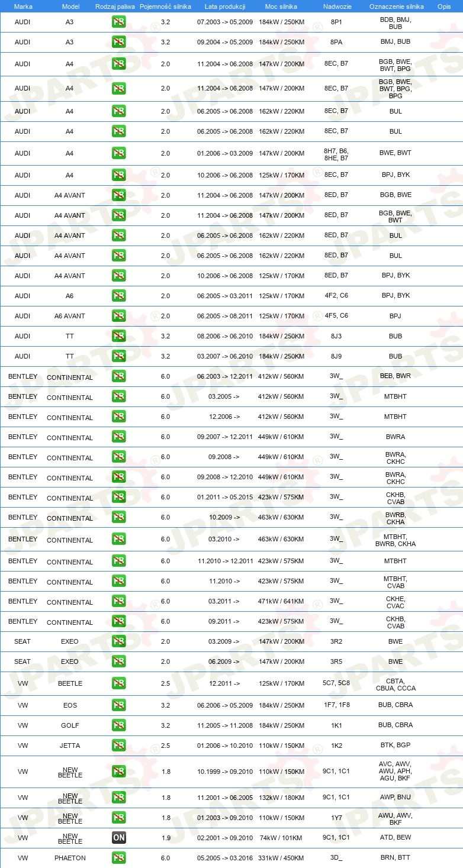This screenshot has height=868, width=463.
Task: Click the 5C7, 5C8 body code
Action: [x=336, y=683]
